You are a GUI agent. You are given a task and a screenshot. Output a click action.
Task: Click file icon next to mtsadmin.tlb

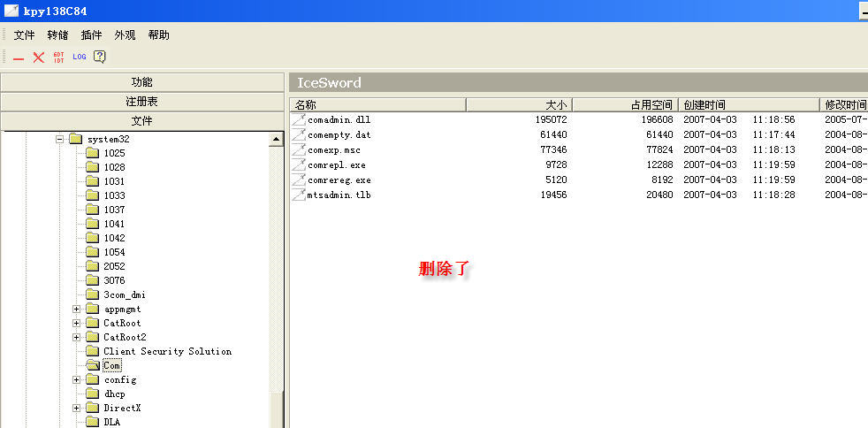click(x=299, y=195)
